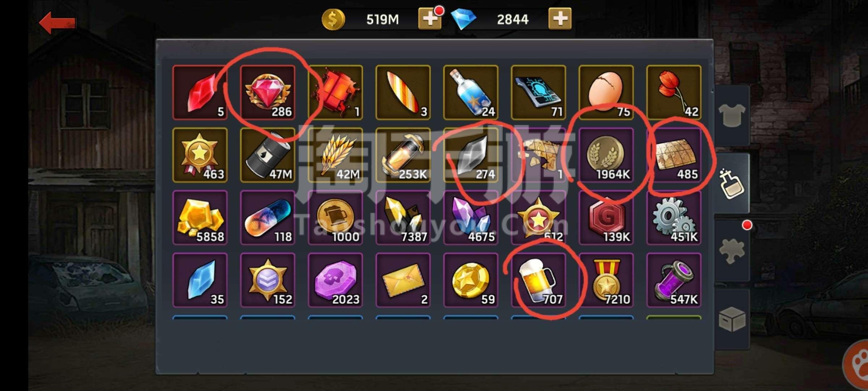Select the DNA capsule item showing 118
Viewport: 868px width, 391px height.
(268, 218)
